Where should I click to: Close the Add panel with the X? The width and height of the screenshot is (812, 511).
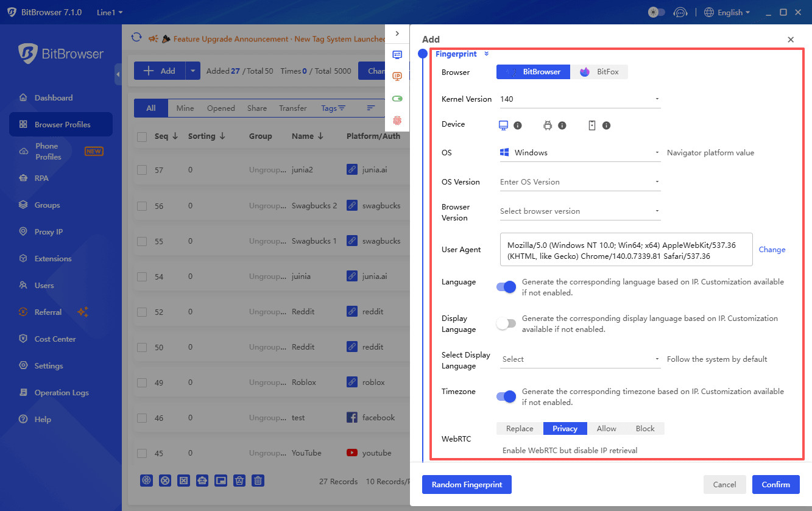[x=791, y=40]
